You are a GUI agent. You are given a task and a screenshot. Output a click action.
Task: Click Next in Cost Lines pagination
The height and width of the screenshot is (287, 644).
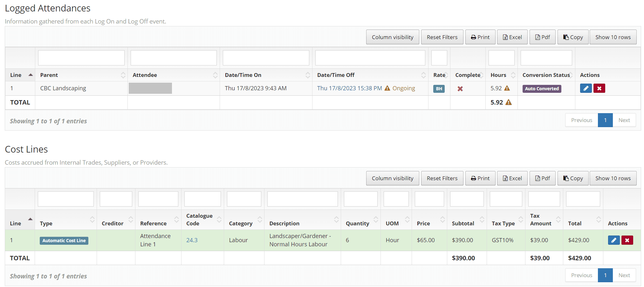coord(624,275)
